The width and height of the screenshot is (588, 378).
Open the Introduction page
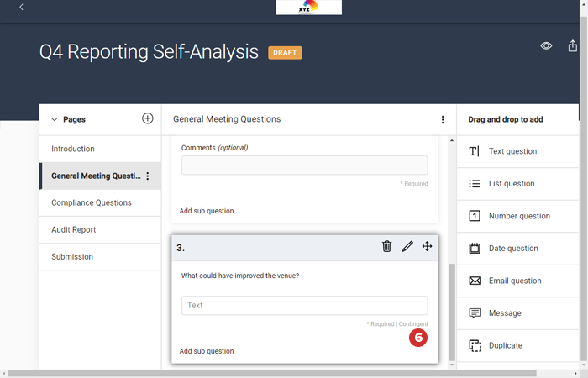click(x=73, y=150)
